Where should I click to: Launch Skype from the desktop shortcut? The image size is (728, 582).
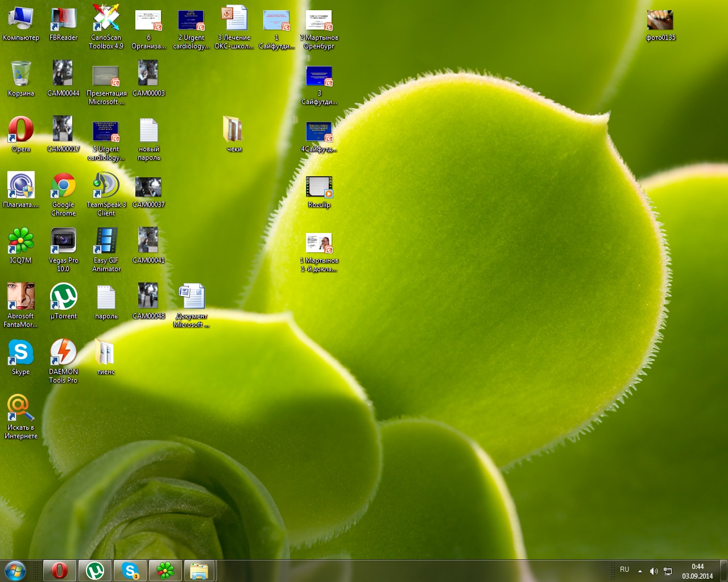[x=21, y=357]
